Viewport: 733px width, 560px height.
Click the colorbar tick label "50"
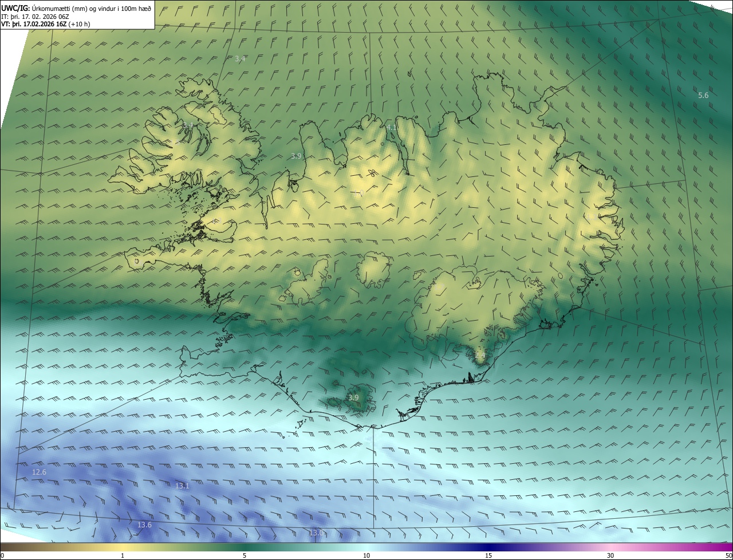728,555
